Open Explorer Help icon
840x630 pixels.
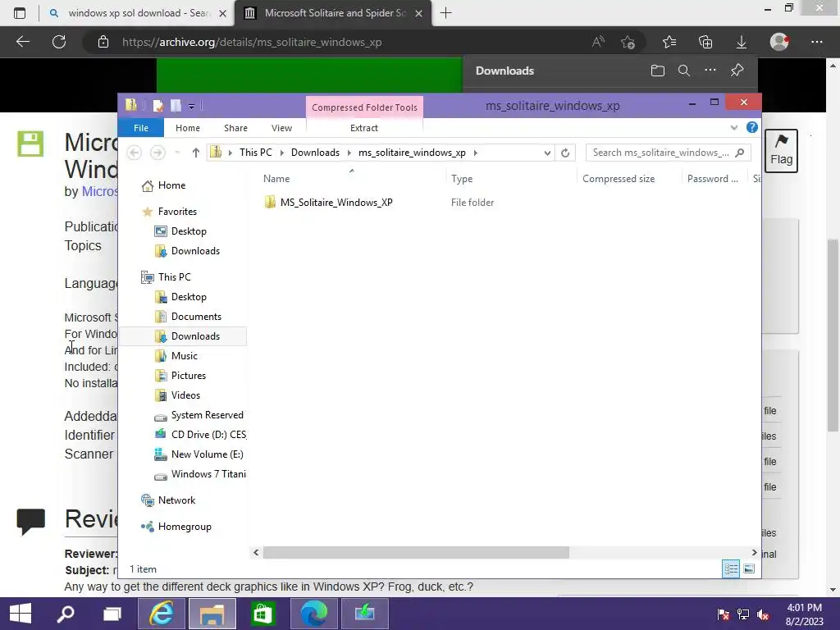click(x=751, y=127)
